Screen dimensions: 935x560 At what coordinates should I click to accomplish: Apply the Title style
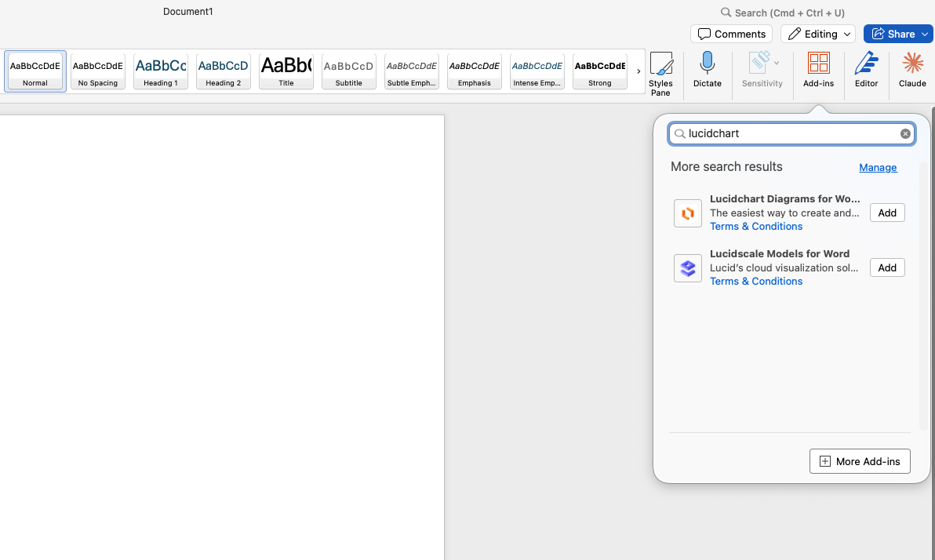[286, 71]
